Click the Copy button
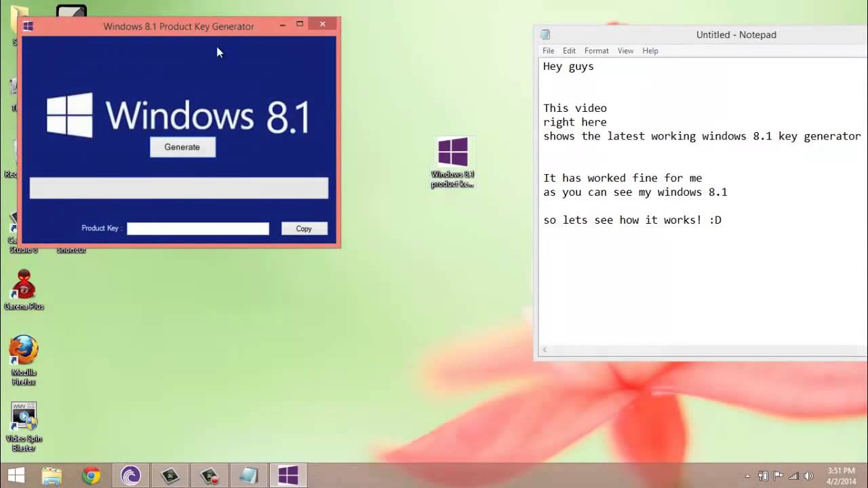 tap(304, 228)
